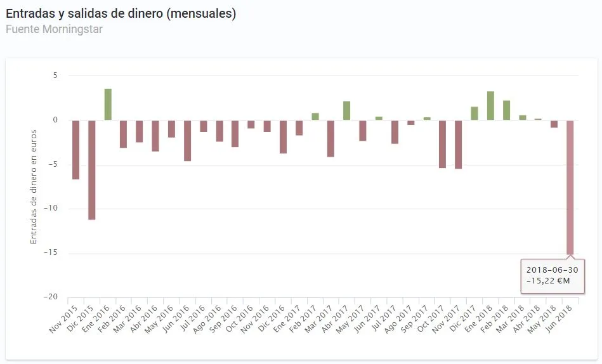Click the Nov 2015 outflow bar

coord(75,150)
